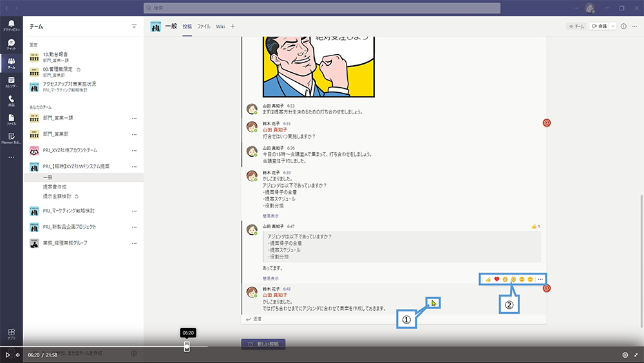Click the chat area vertical scrollbar
644x363 pixels.
tap(641, 261)
